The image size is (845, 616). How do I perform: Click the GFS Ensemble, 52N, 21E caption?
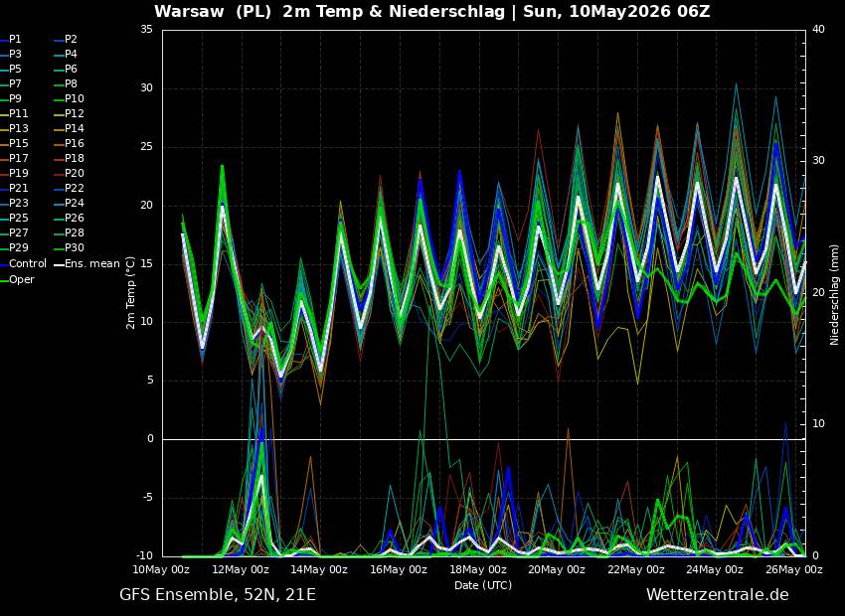tap(218, 595)
